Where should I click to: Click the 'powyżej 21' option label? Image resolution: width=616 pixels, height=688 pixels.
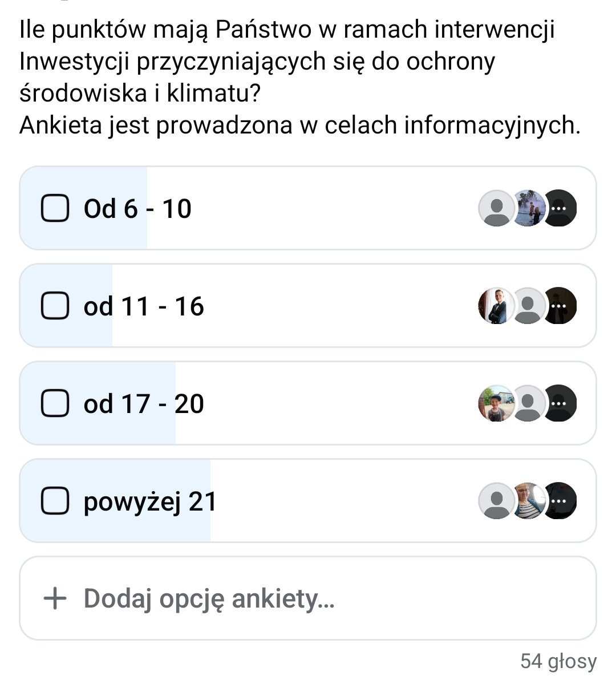tap(150, 501)
